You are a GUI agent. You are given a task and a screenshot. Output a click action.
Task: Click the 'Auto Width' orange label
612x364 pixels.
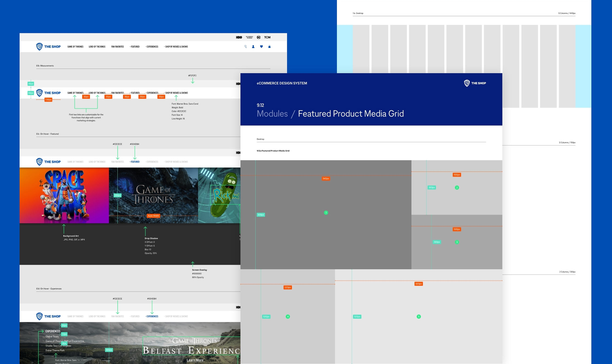154,216
